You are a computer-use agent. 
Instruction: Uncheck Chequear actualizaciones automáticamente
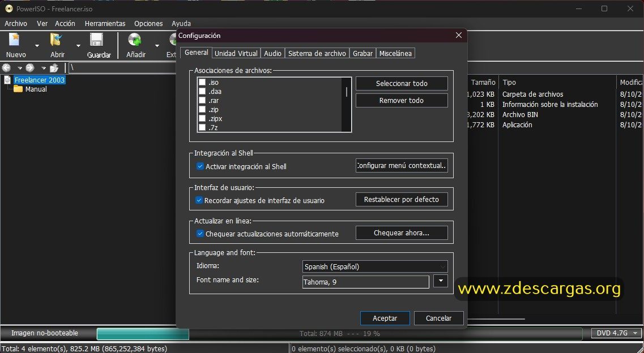pyautogui.click(x=200, y=234)
